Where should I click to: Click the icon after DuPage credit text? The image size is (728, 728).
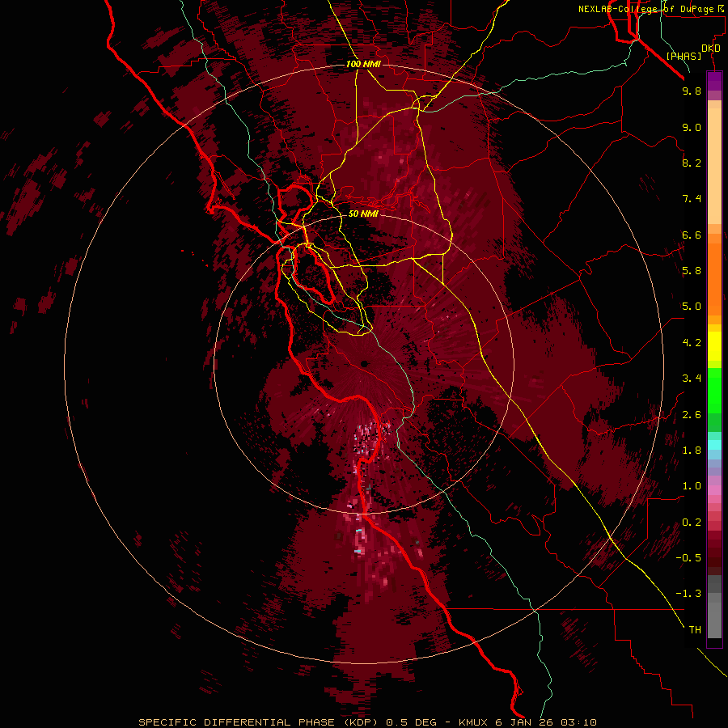coord(721,9)
